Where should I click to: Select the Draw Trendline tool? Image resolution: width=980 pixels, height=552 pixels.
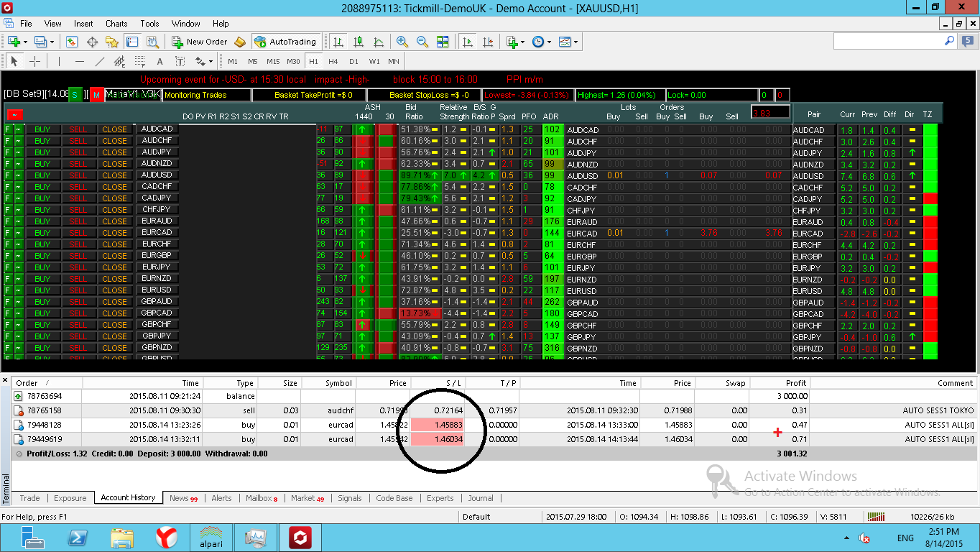(100, 61)
